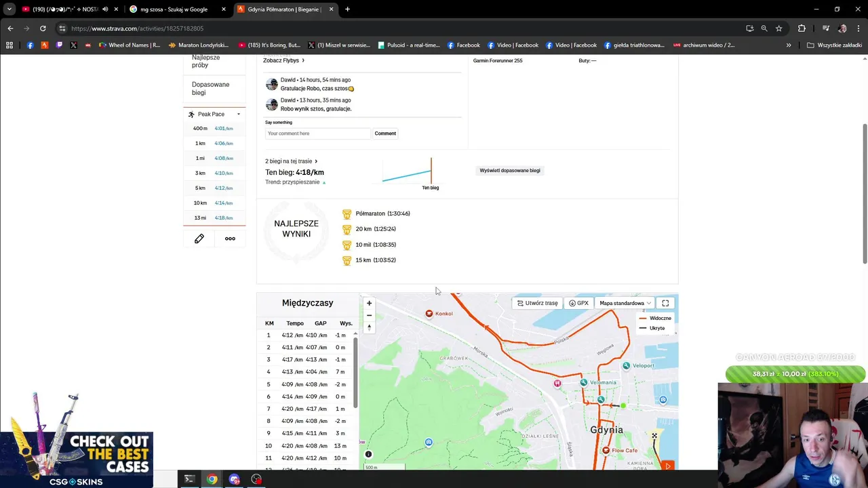Open the browser tab search dropdown
Screen dimensions: 868x488
point(9,9)
